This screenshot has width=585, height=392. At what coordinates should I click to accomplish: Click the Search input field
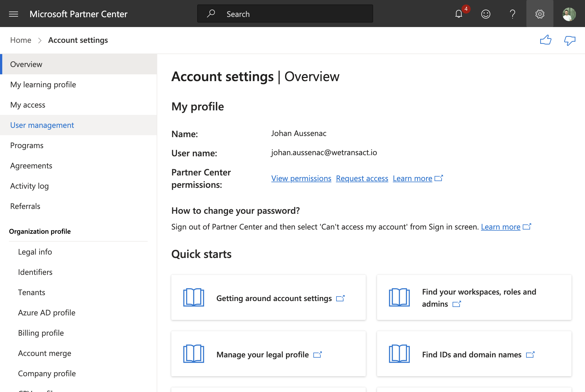pos(285,14)
